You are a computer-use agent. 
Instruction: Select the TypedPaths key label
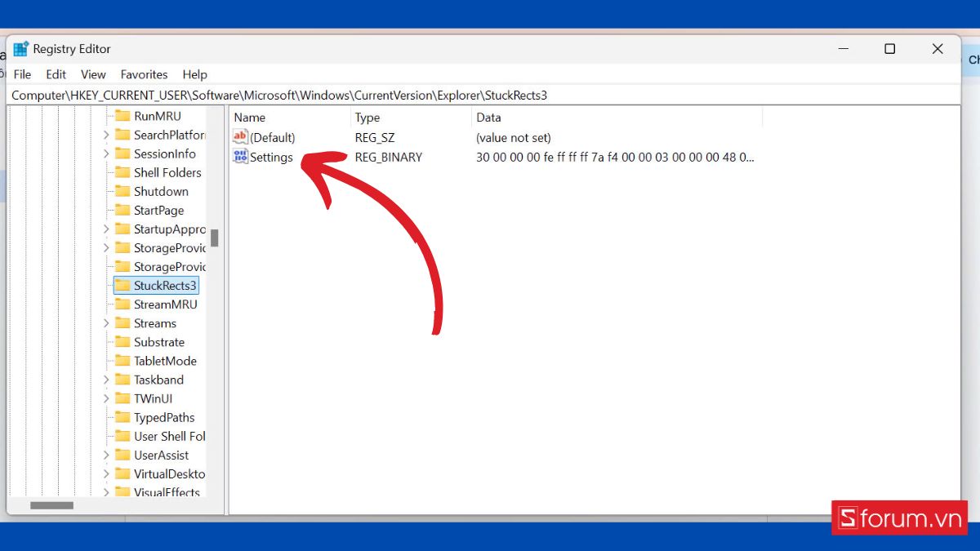(164, 417)
